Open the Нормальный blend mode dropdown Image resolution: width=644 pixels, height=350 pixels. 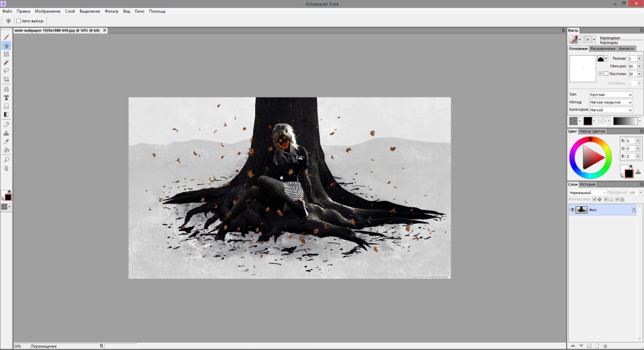(587, 193)
